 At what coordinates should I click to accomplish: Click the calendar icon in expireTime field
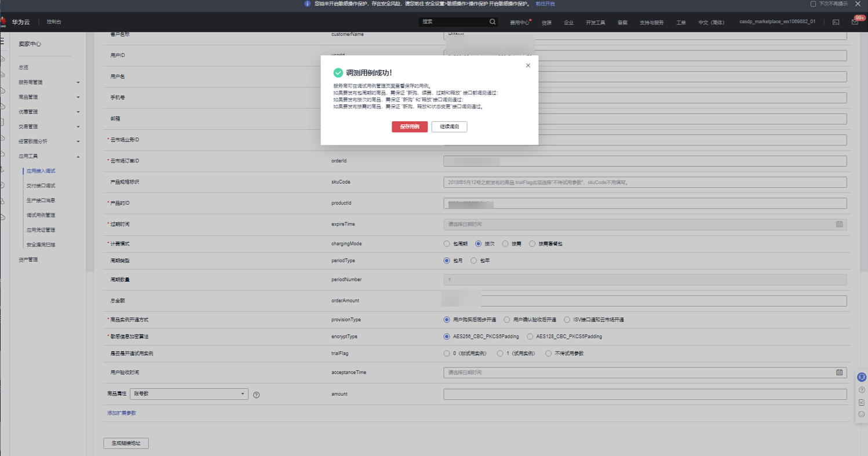click(839, 224)
